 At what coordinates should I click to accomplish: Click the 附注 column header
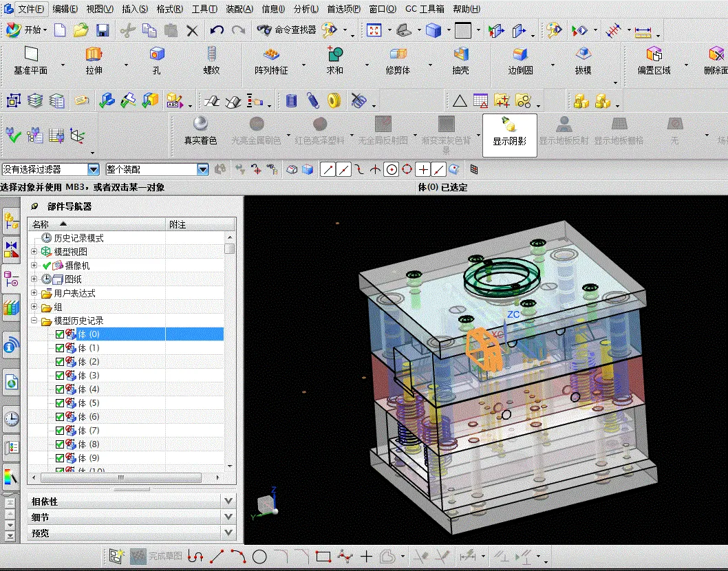(200, 224)
